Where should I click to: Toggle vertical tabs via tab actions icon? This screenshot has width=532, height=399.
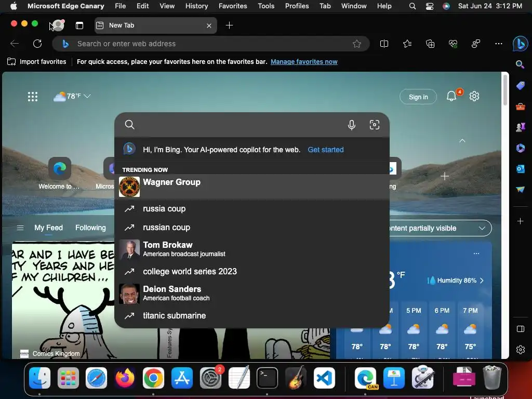pos(79,25)
